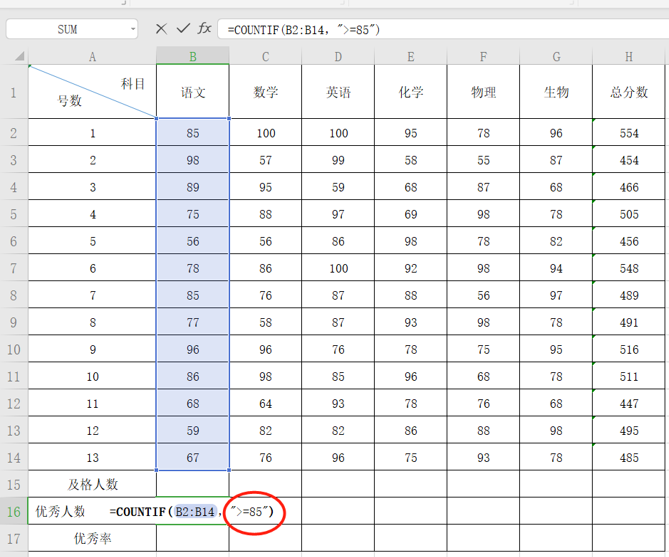Click the 总分数 header cell
The width and height of the screenshot is (669, 557).
click(x=629, y=92)
